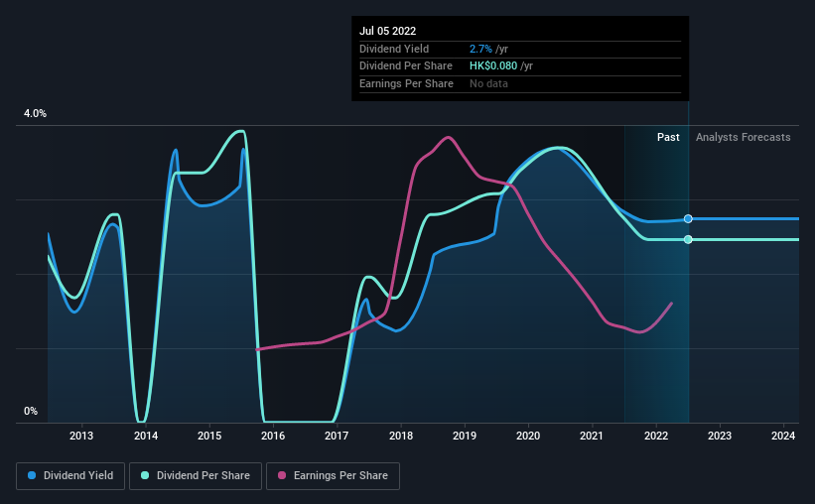Viewport: 815px width, 504px height.
Task: Click the '2.7%' dividend yield value
Action: point(480,49)
